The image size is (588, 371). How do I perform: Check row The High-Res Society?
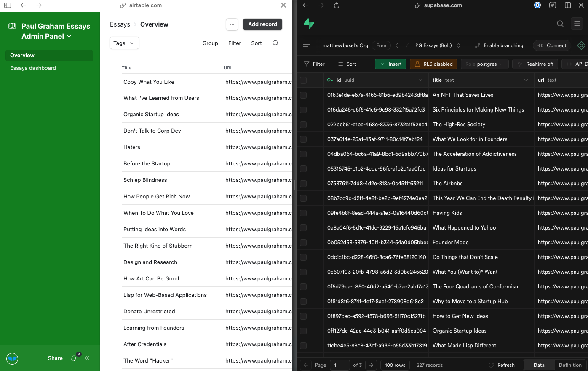pyautogui.click(x=303, y=125)
